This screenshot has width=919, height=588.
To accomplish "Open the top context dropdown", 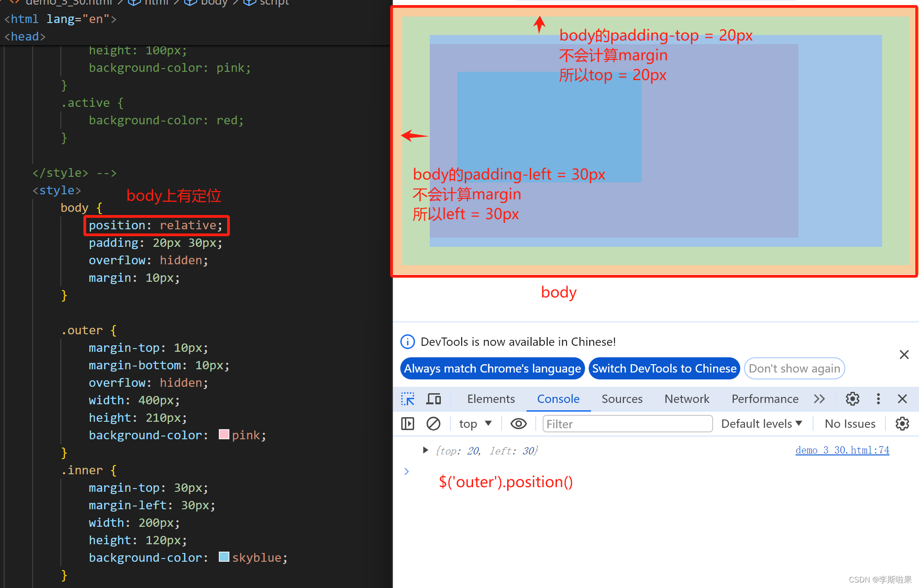I will tap(475, 424).
